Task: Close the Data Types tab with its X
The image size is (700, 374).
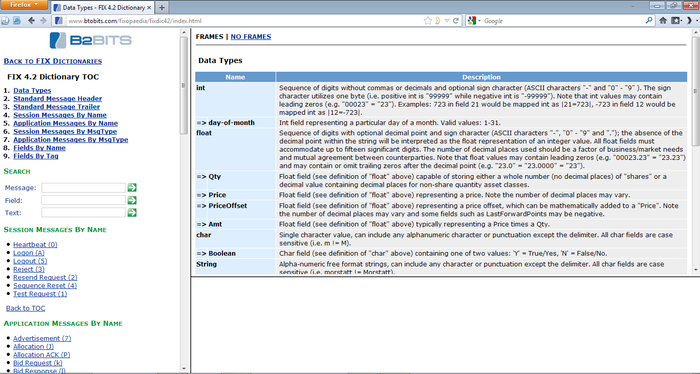Action: pos(149,8)
